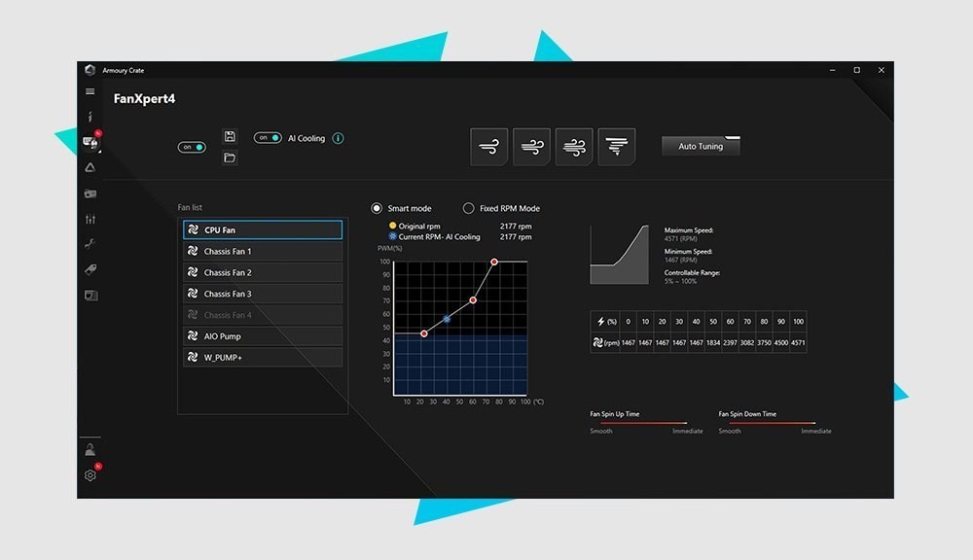Screen dimensions: 973x560
Task: Select Chassis Fan 2 in the fan list
Action: click(x=263, y=272)
